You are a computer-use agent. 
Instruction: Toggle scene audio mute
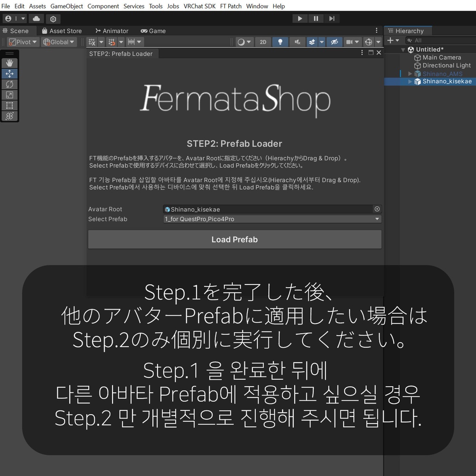(x=297, y=42)
